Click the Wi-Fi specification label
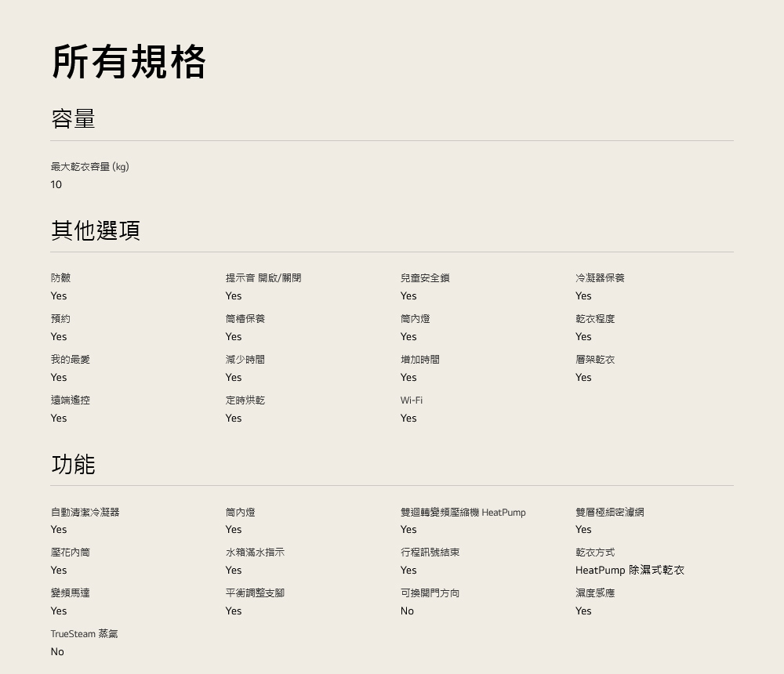The image size is (784, 674). (x=411, y=400)
